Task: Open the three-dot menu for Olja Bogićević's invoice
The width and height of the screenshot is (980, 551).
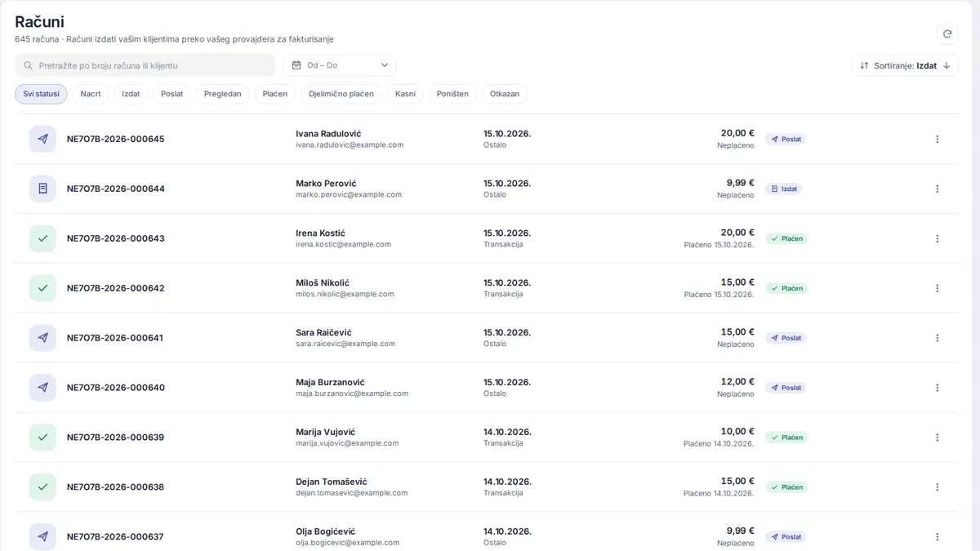Action: click(937, 537)
